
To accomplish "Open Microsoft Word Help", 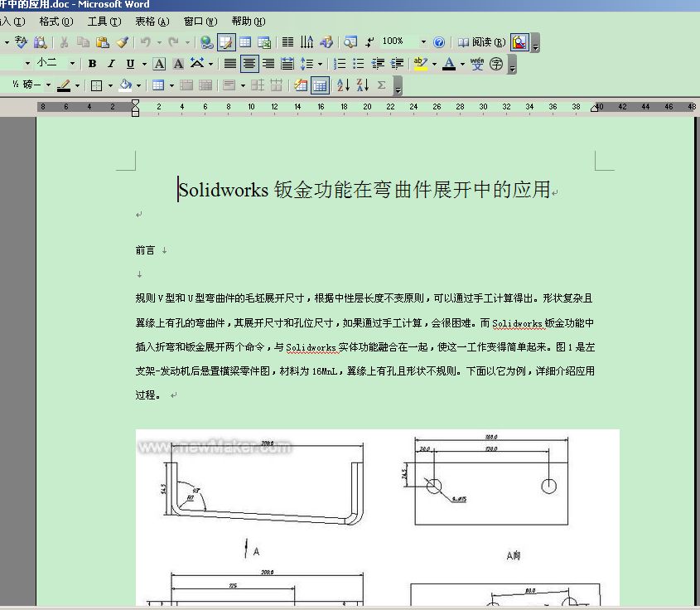I will coord(439,42).
